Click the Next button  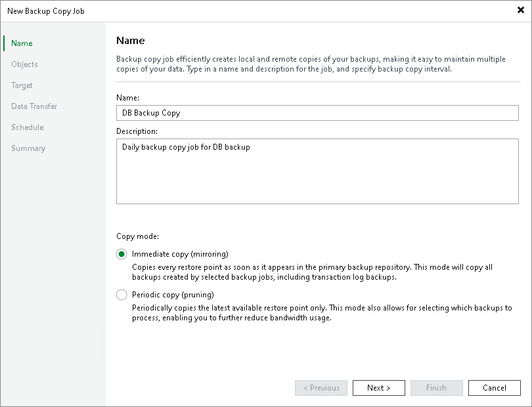[x=378, y=387]
